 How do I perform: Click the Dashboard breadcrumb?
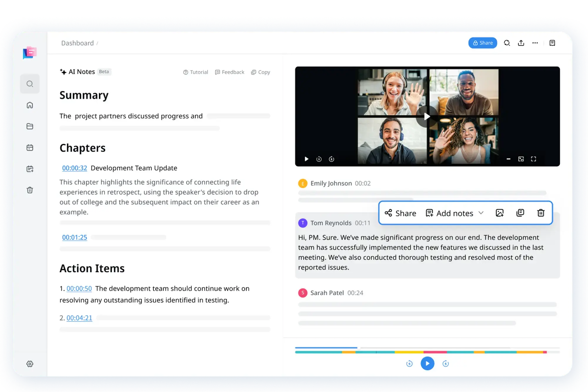click(x=77, y=43)
